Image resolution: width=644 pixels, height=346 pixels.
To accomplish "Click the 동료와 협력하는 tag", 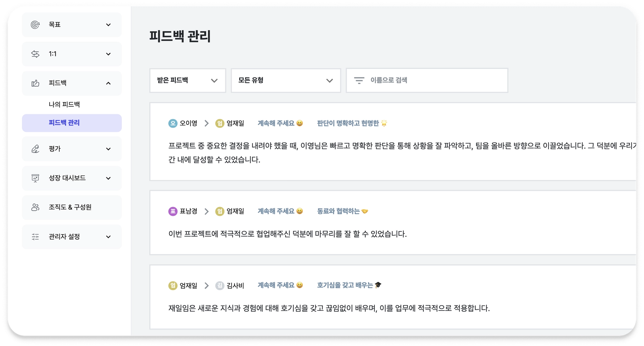I will point(342,211).
